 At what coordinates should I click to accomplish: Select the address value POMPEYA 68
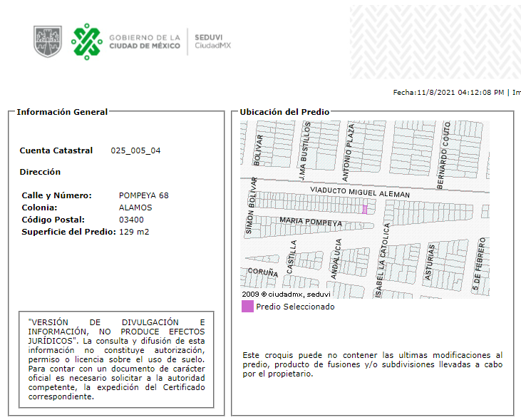coord(143,195)
